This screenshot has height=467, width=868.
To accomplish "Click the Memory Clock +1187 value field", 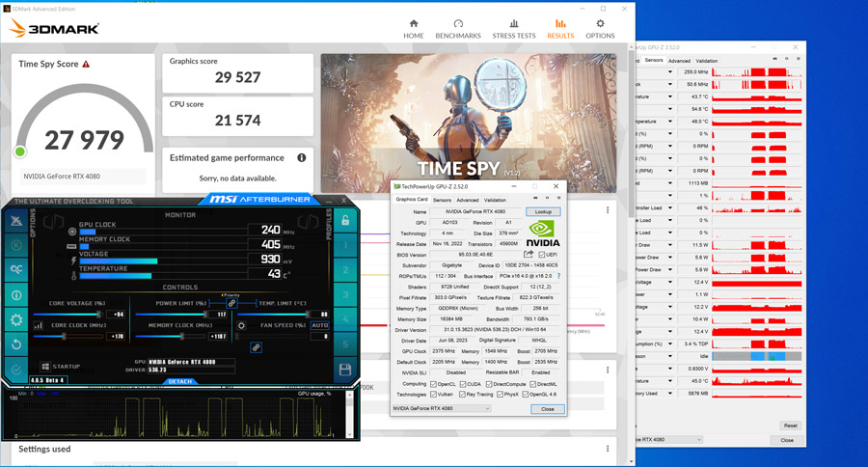I will pyautogui.click(x=218, y=337).
